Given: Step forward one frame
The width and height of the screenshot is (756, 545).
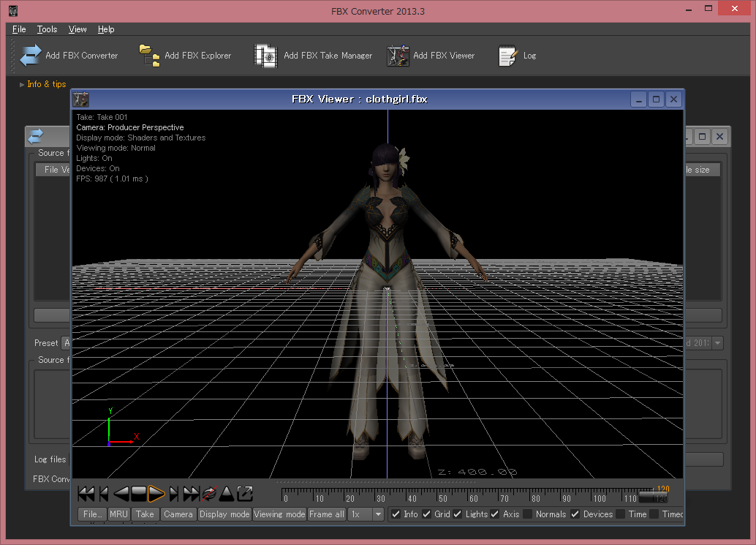Looking at the screenshot, I should pyautogui.click(x=174, y=493).
